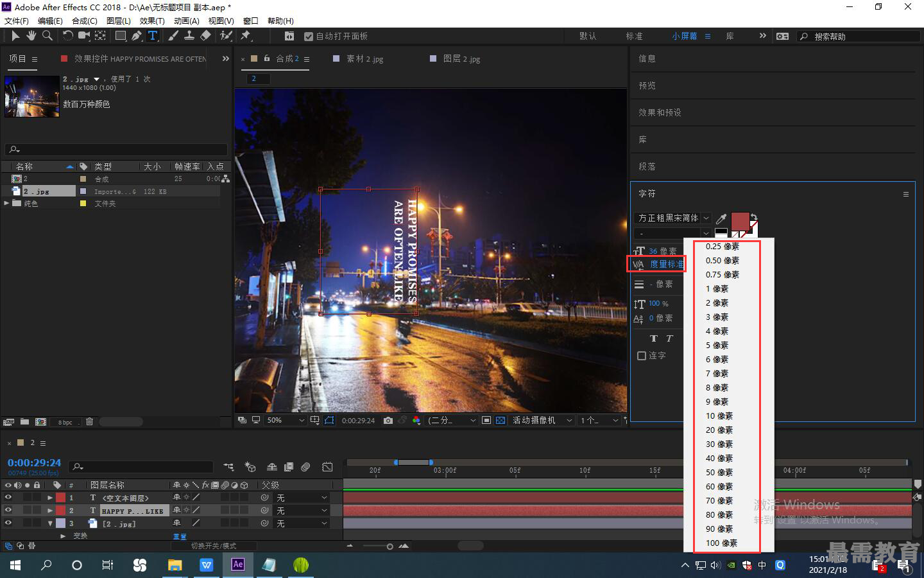
Task: Expand layer 1 空文本图层 properties
Action: 50,497
